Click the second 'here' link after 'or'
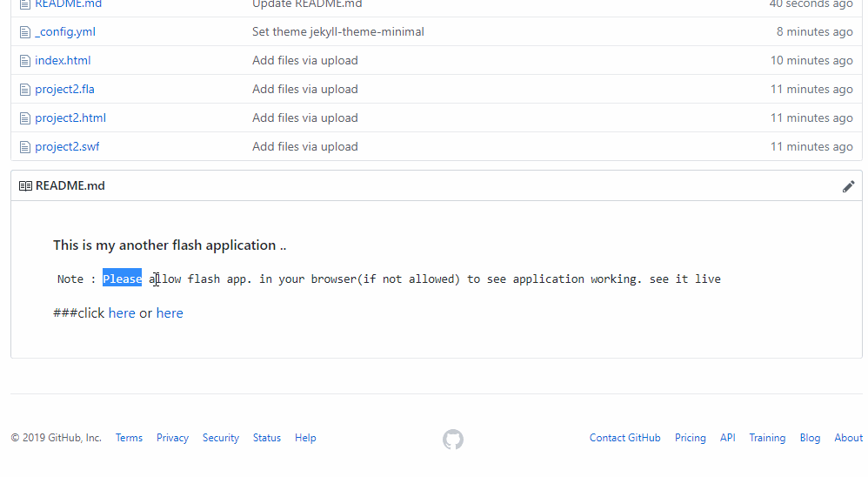 tap(170, 313)
